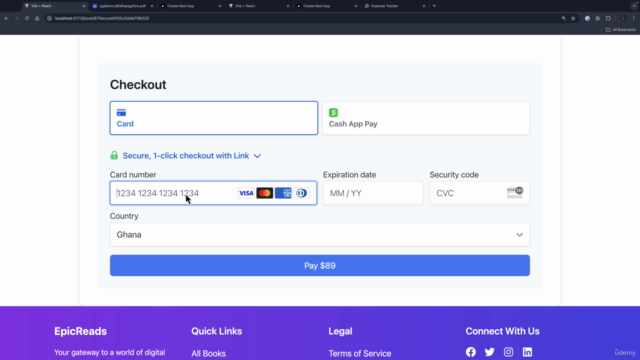Click the localhost address bar
The height and width of the screenshot is (360, 640).
(302, 18)
